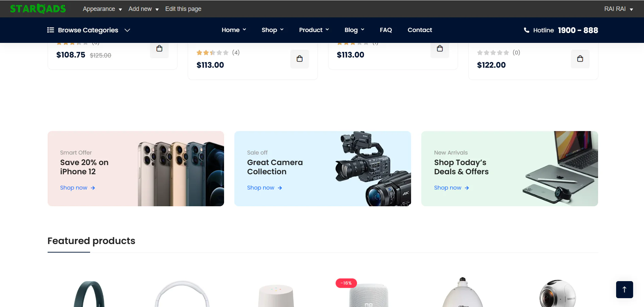The width and height of the screenshot is (644, 307).
Task: Expand Browse Categories chevron
Action: [x=128, y=30]
